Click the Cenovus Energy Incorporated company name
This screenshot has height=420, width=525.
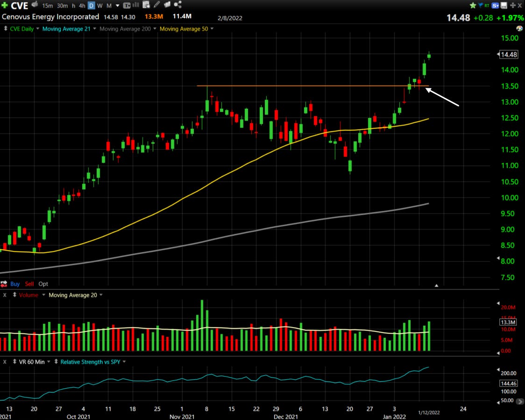pos(50,17)
